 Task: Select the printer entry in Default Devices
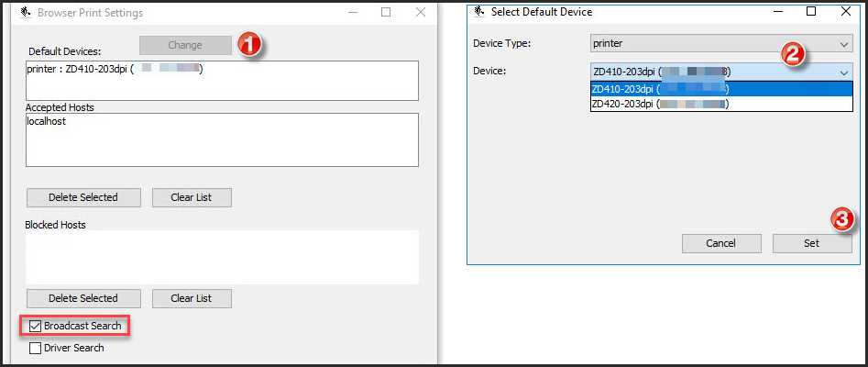point(110,70)
